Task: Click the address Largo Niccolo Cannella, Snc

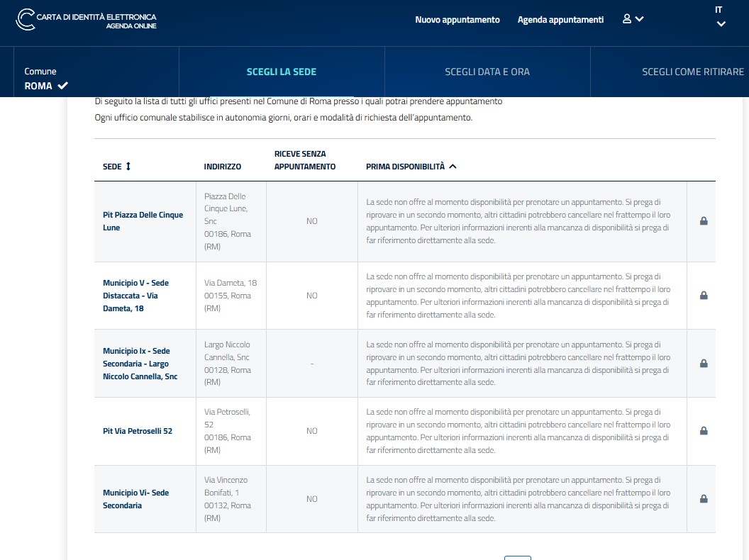Action: click(227, 364)
